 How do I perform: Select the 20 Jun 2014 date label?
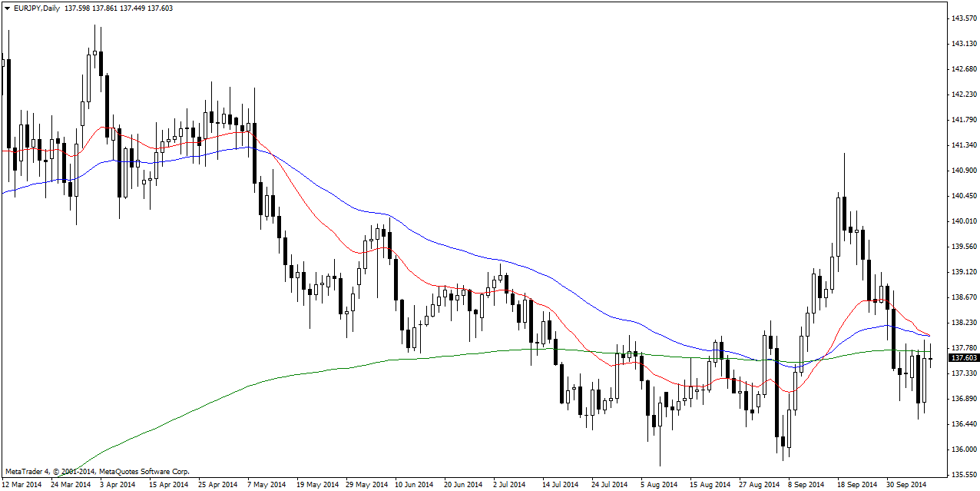462,484
